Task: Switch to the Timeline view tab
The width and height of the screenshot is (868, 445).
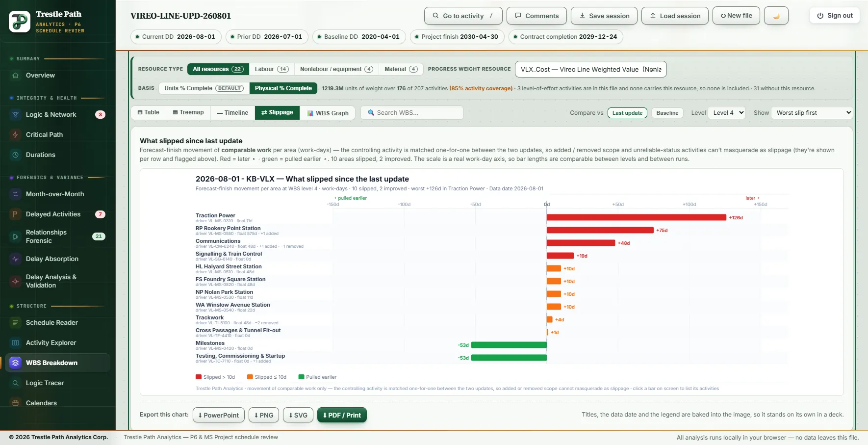Action: [232, 113]
